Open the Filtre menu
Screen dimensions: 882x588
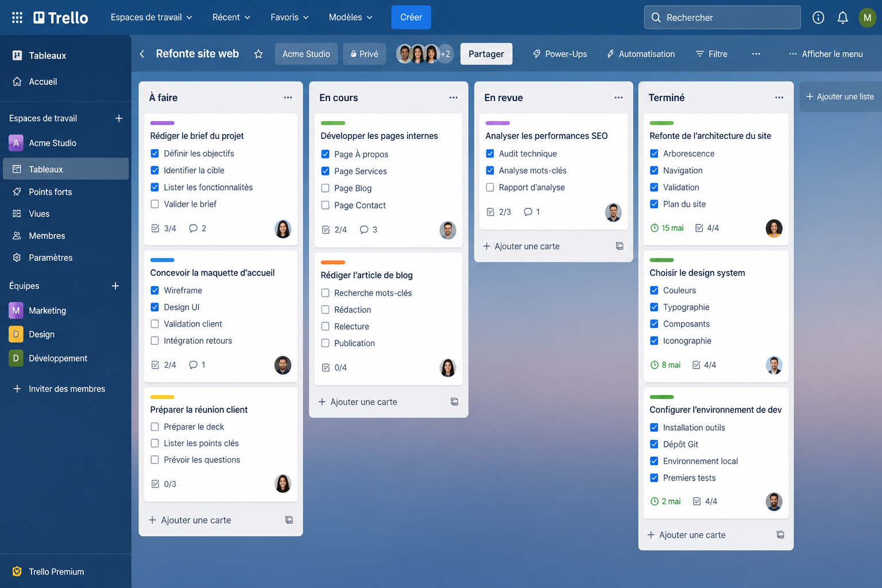pos(711,53)
